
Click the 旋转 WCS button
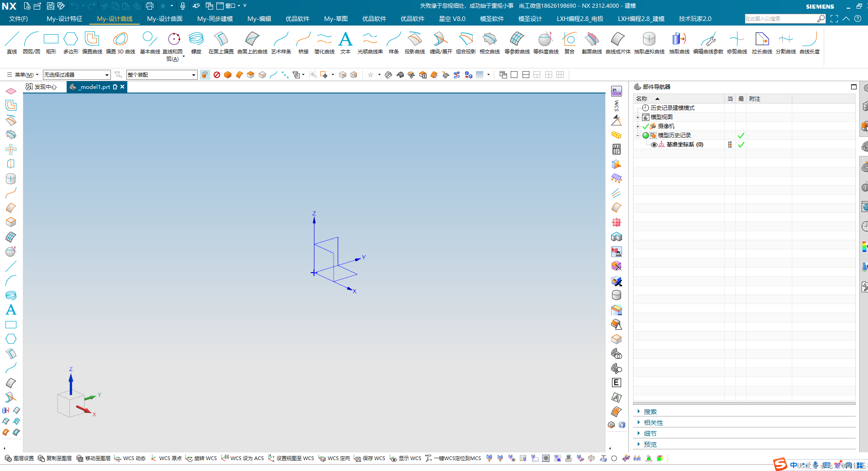201,458
